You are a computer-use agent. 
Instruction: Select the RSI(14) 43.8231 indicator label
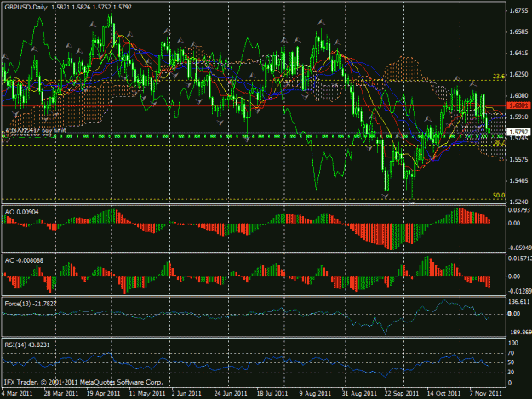pos(27,345)
